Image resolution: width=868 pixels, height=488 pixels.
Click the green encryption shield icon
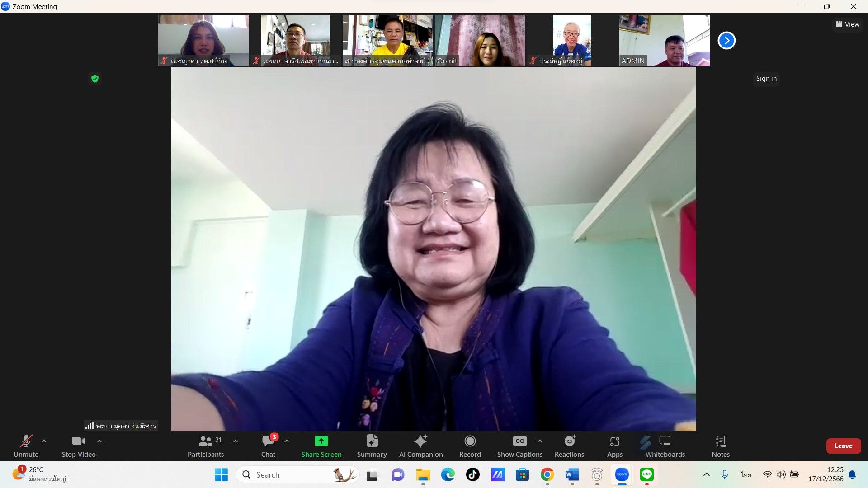95,79
